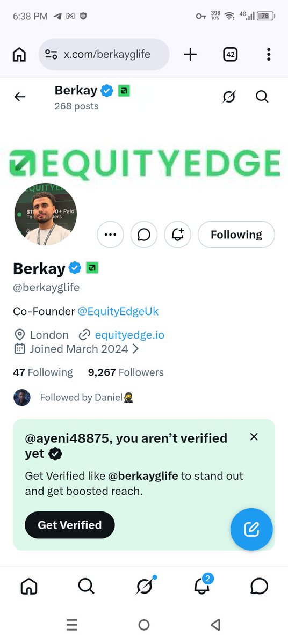Tap the Get Verified button

(x=70, y=525)
